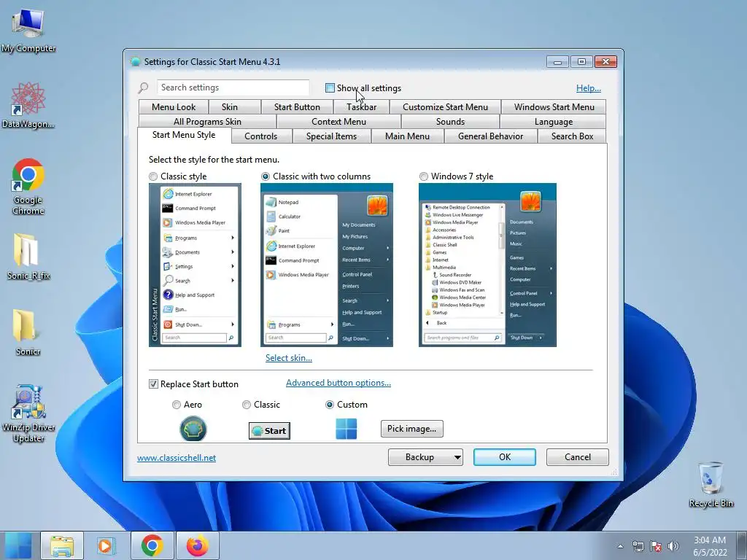The height and width of the screenshot is (560, 747).
Task: Click the Help... link
Action: click(589, 87)
